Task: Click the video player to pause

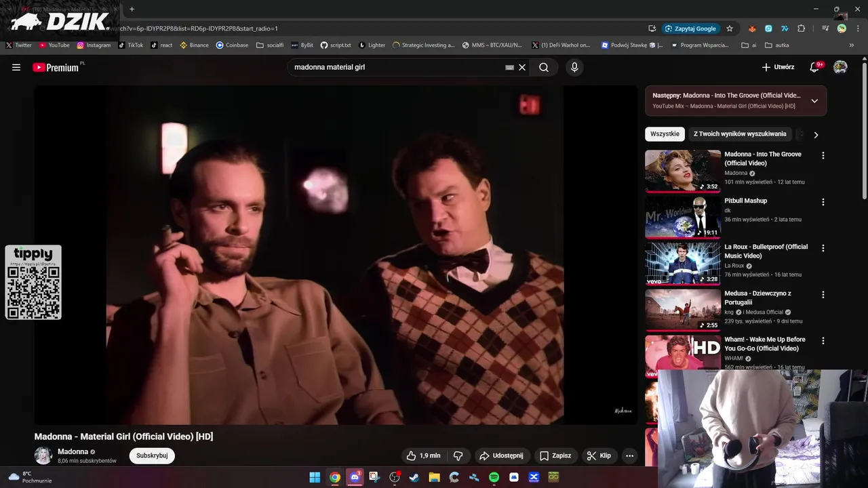Action: (336, 255)
